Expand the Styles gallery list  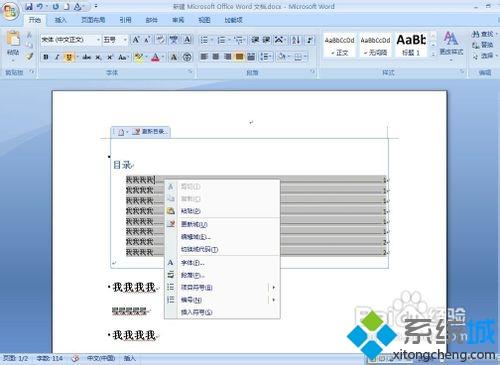[433, 55]
